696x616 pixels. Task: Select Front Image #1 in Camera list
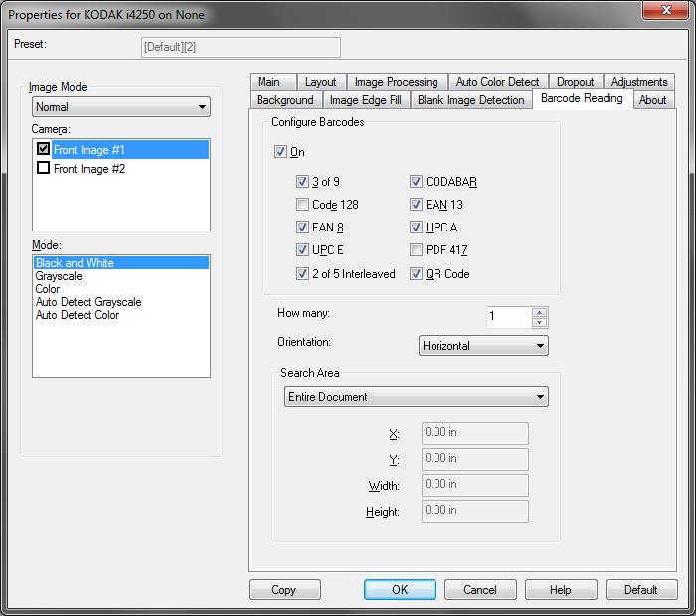tap(129, 149)
